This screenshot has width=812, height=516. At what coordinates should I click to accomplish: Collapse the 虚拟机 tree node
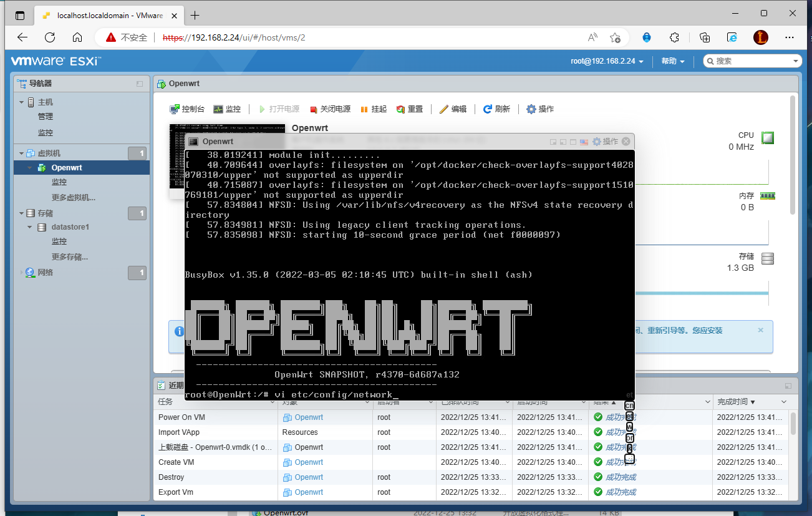[21, 153]
